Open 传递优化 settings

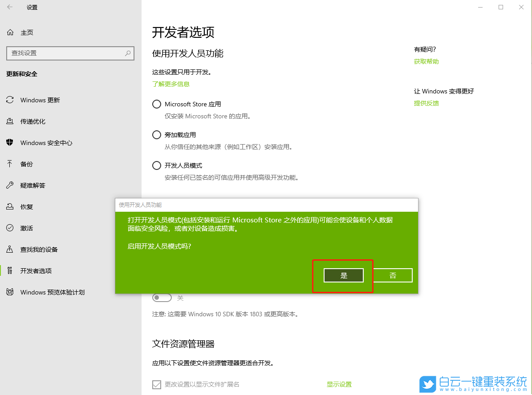[34, 121]
